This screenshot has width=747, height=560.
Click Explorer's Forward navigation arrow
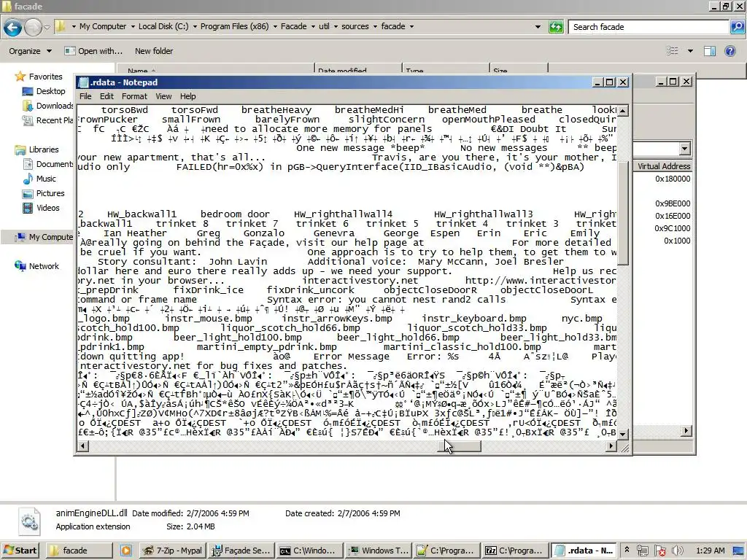tap(33, 27)
